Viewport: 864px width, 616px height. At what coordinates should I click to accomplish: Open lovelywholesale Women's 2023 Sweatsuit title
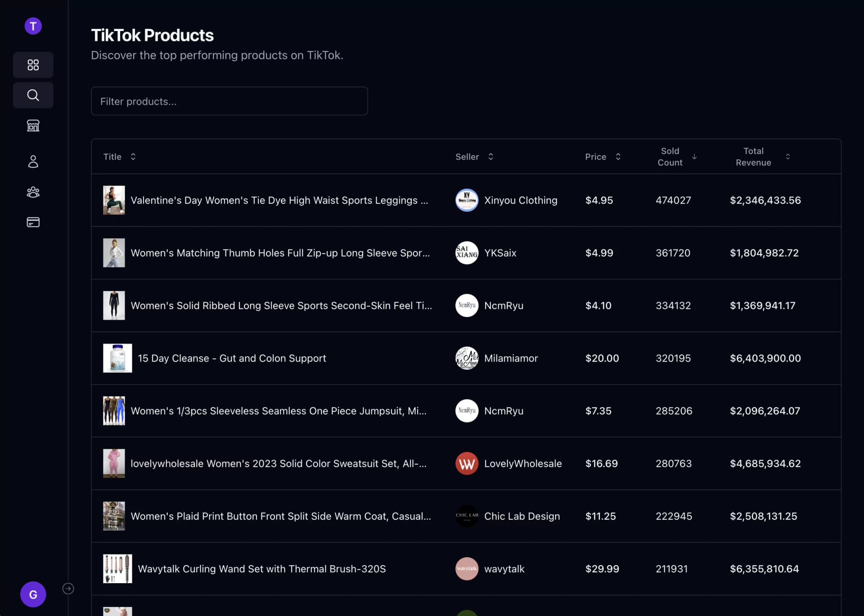(279, 464)
